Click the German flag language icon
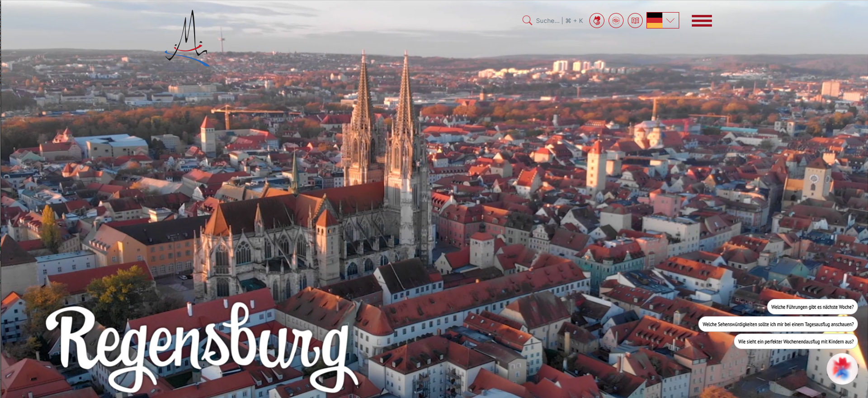This screenshot has height=398, width=868. pyautogui.click(x=654, y=20)
